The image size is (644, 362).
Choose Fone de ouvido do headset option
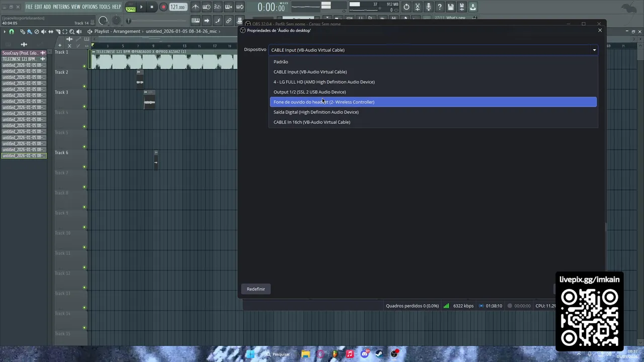[x=433, y=102]
